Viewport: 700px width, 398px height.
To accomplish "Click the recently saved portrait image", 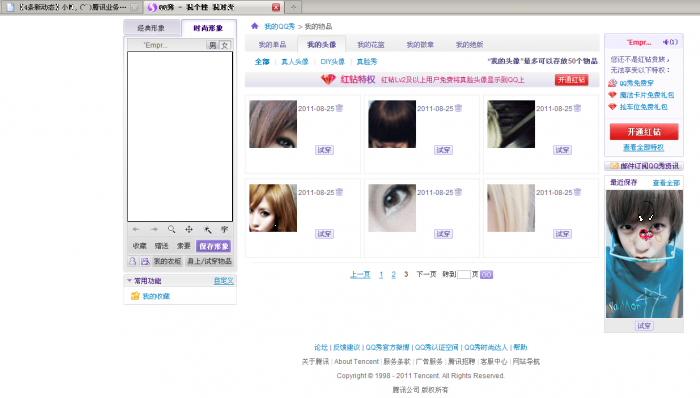I will (644, 254).
